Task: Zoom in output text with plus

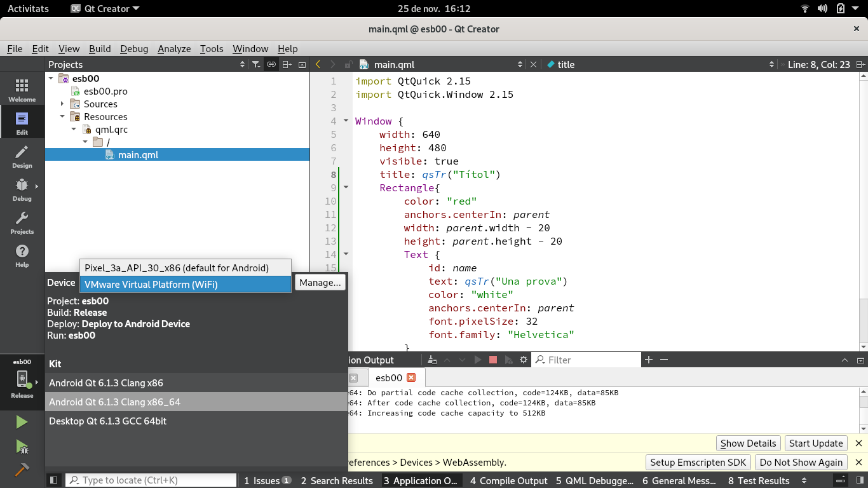Action: coord(649,360)
